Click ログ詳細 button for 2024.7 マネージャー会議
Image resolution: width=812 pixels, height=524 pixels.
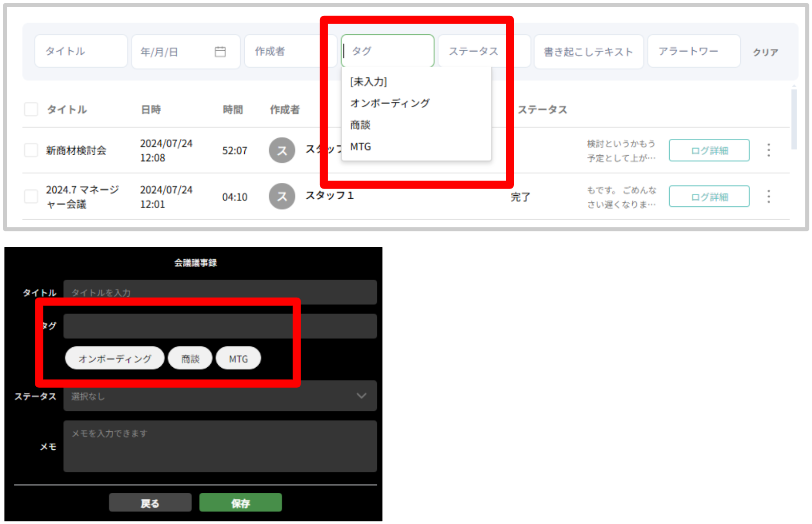click(709, 197)
